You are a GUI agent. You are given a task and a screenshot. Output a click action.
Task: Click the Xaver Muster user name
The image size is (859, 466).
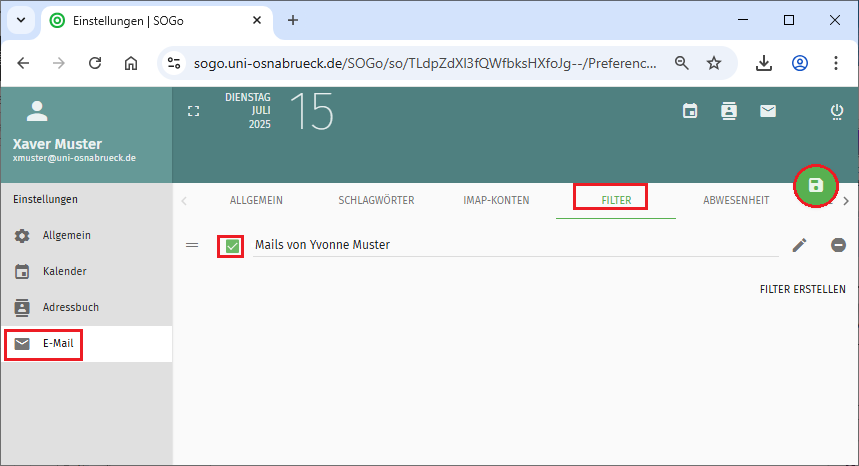(x=57, y=144)
